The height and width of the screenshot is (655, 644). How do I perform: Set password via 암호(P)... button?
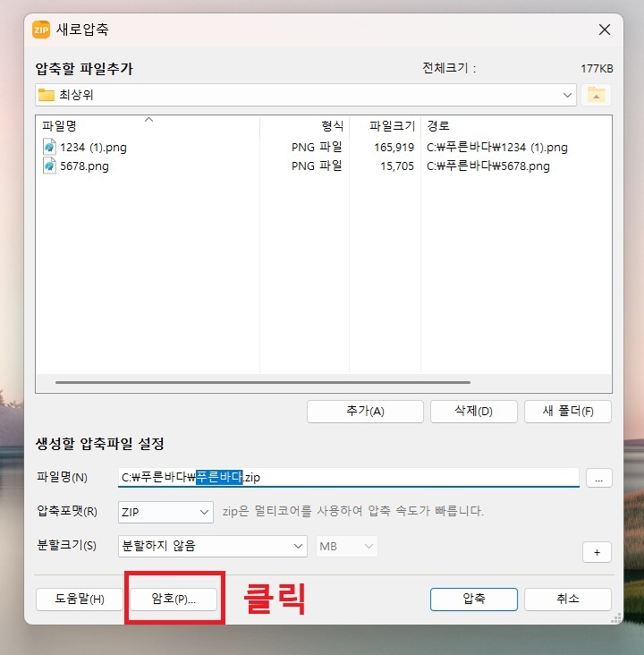point(174,600)
